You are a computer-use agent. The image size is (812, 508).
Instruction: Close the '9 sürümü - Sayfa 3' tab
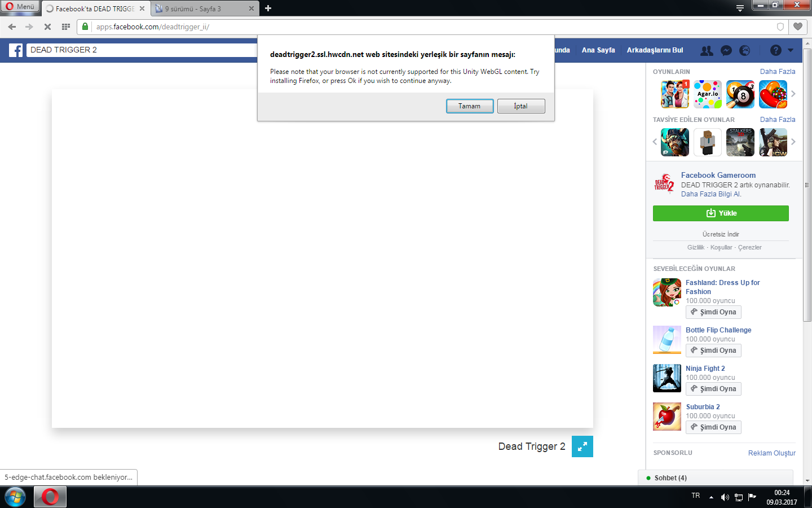click(251, 8)
